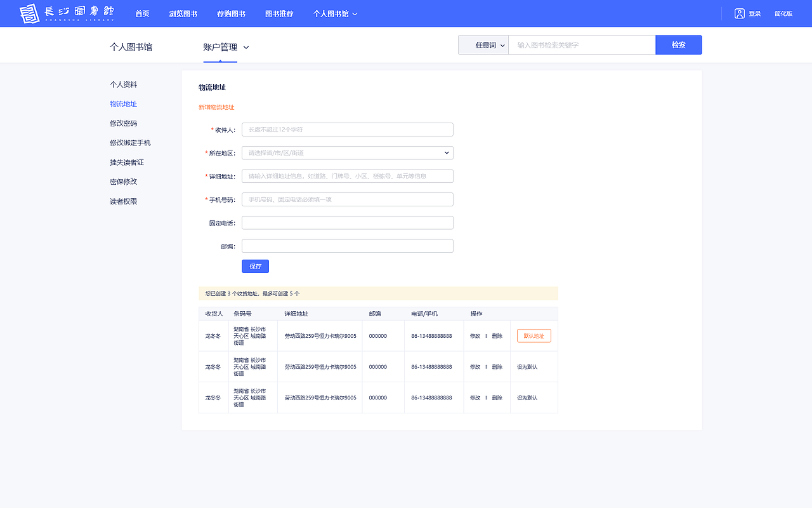Click 修改 in the first address row
812x508 pixels.
click(x=475, y=336)
